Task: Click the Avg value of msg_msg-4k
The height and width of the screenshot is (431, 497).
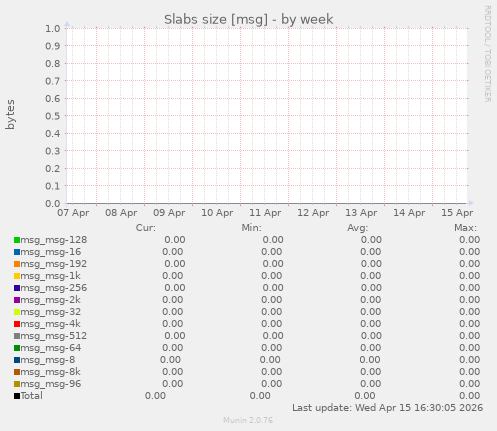Action: pos(370,324)
